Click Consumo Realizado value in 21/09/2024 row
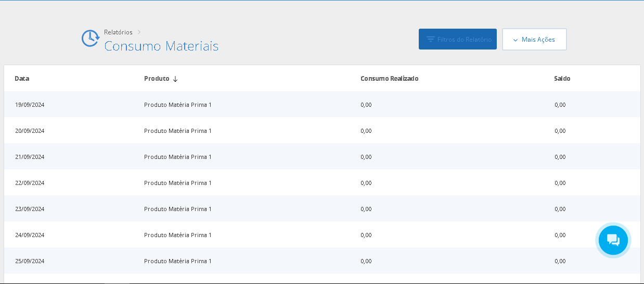This screenshot has height=284, width=644. click(x=366, y=157)
